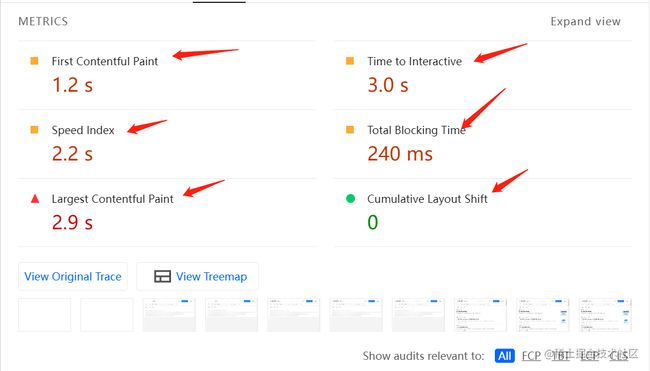Image resolution: width=650 pixels, height=371 pixels.
Task: Click the green circle beside Cumulative Layout Shift
Action: 350,199
